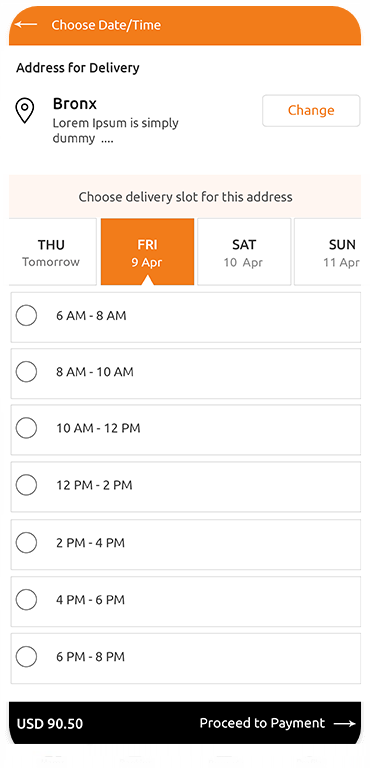The image size is (370, 768).
Task: Select the 6 AM - 8 AM radio button
Action: pos(26,315)
